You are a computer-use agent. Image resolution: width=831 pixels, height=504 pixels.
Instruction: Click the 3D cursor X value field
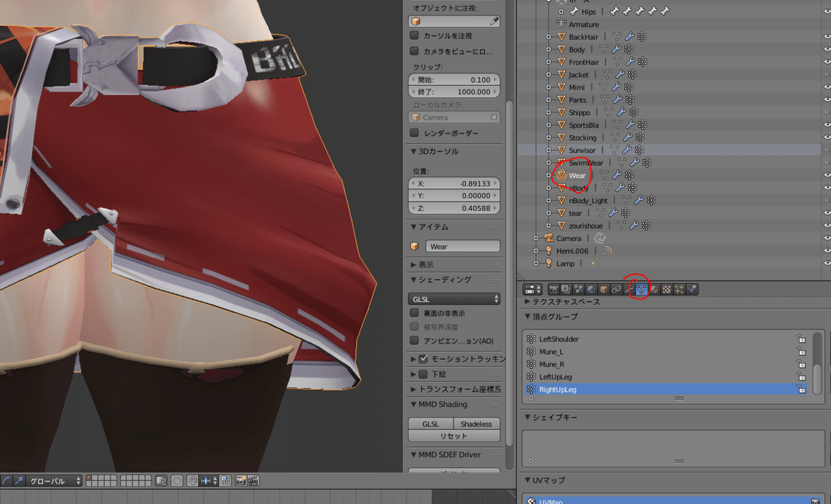[x=454, y=183]
